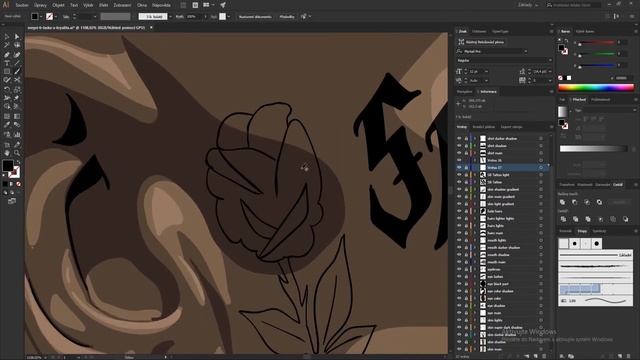
Task: Select the Direct Selection tool
Action: pyautogui.click(x=17, y=37)
